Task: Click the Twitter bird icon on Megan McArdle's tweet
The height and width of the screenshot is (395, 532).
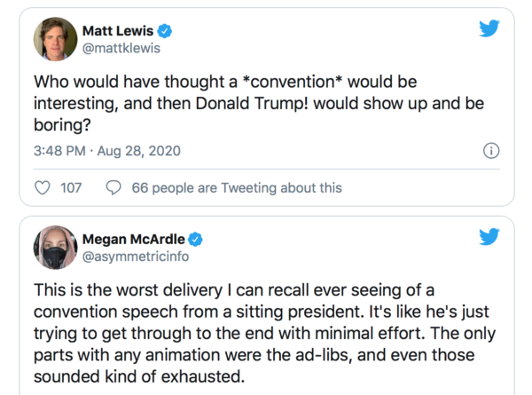Action: point(489,237)
